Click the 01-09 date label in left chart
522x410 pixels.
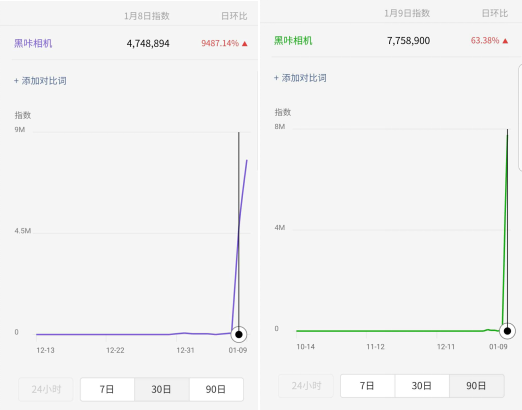pyautogui.click(x=238, y=350)
